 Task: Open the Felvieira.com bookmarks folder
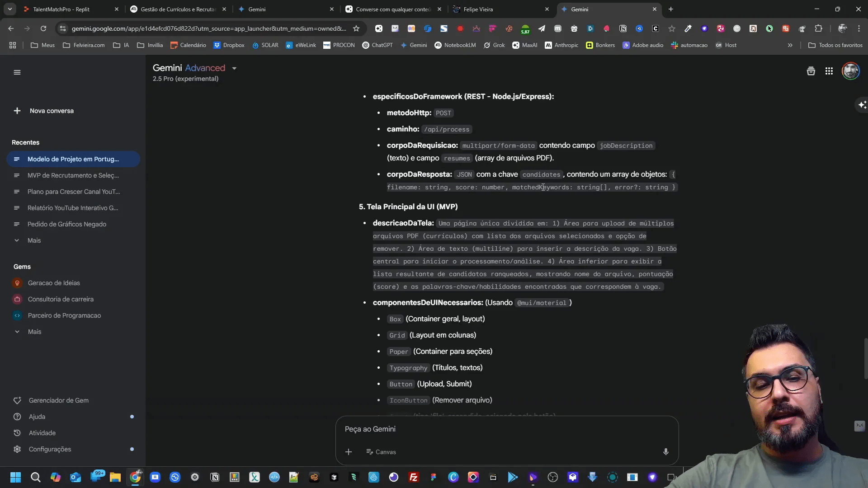84,45
